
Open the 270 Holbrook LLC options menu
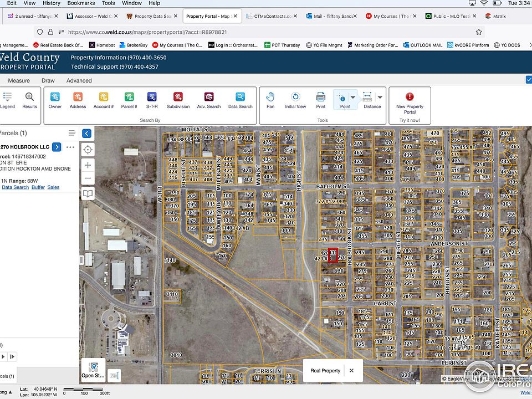pos(70,147)
